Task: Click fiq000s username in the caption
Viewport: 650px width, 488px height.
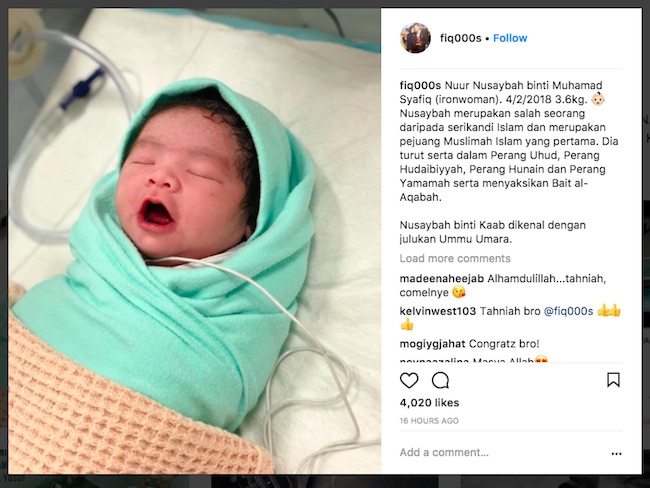Action: pos(420,85)
